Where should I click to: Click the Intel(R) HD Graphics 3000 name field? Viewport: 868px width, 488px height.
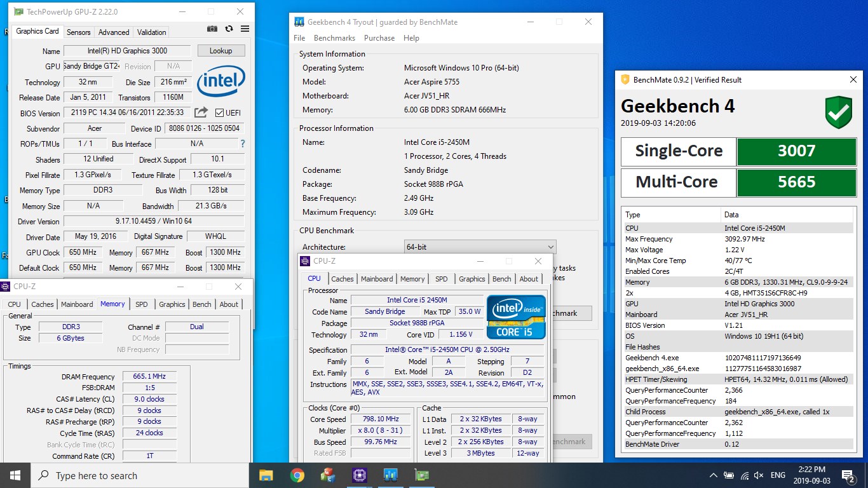tap(127, 51)
